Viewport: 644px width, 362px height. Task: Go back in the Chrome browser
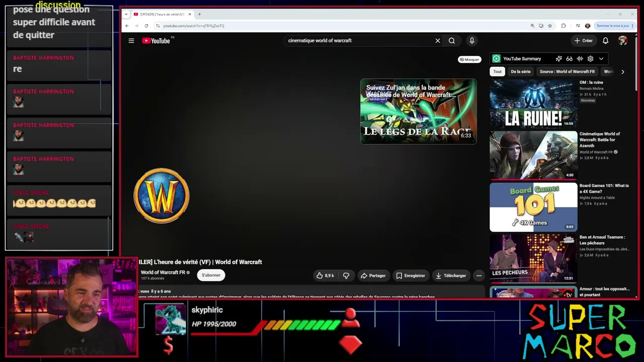[x=127, y=26]
